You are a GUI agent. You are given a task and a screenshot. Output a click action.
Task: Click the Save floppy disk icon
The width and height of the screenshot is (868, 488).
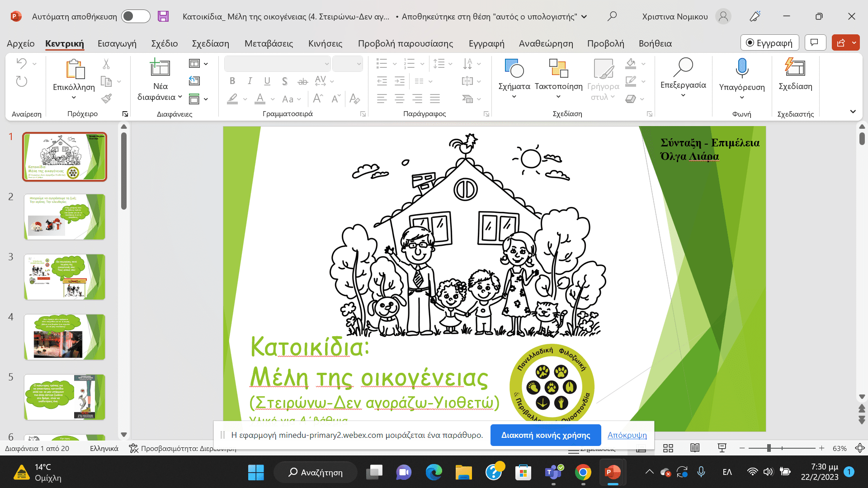click(163, 16)
